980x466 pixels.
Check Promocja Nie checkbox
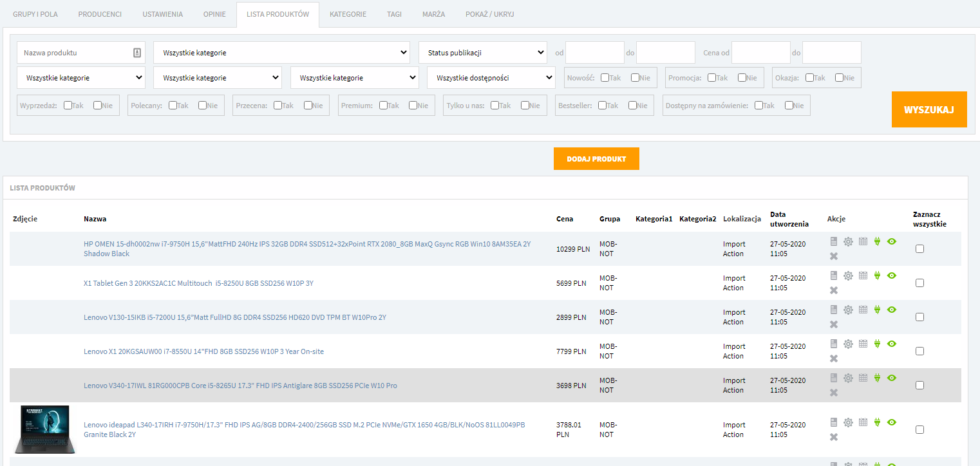[742, 78]
